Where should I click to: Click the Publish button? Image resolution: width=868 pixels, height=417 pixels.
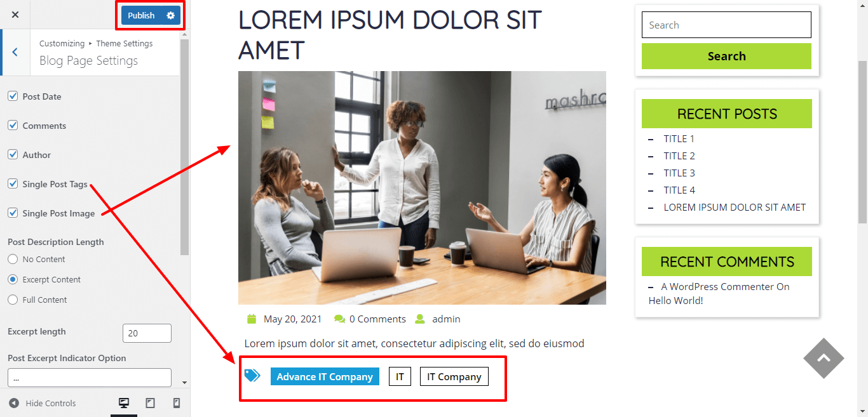pos(141,15)
